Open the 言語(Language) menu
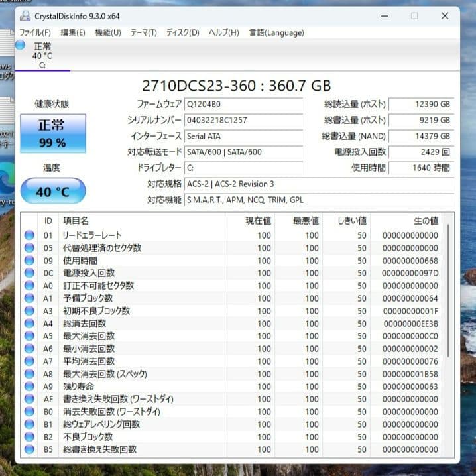 [x=276, y=32]
